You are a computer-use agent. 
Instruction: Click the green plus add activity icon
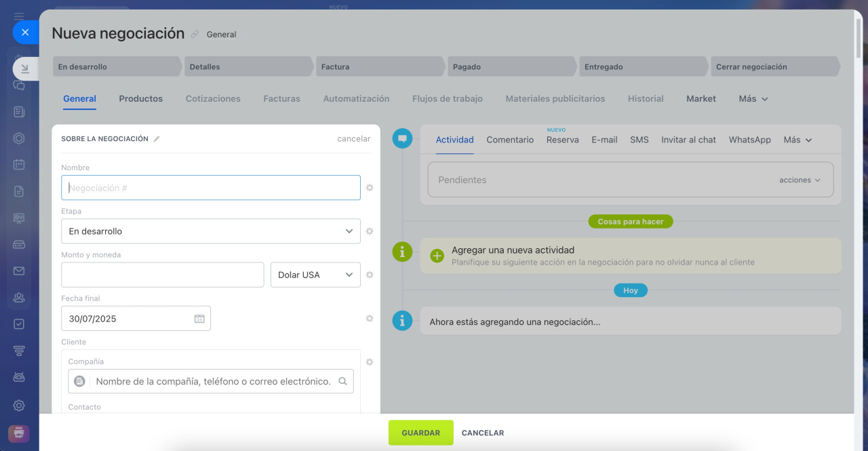point(437,256)
